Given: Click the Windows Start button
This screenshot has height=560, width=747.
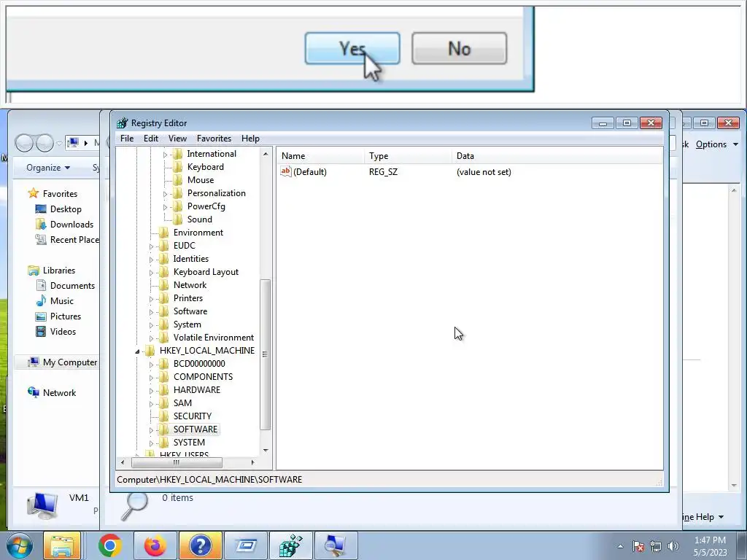Looking at the screenshot, I should pos(19,545).
